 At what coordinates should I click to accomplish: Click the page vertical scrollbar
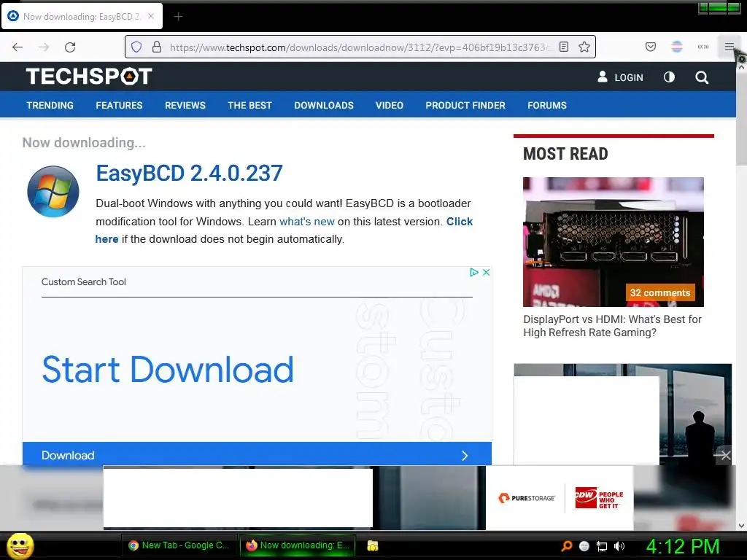point(741,119)
